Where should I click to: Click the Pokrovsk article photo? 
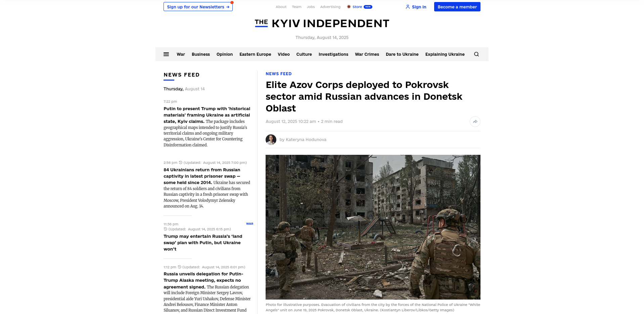tap(373, 227)
